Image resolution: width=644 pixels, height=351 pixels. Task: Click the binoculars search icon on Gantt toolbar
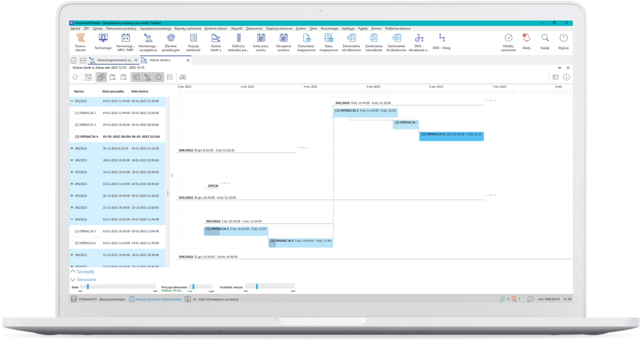click(x=182, y=77)
